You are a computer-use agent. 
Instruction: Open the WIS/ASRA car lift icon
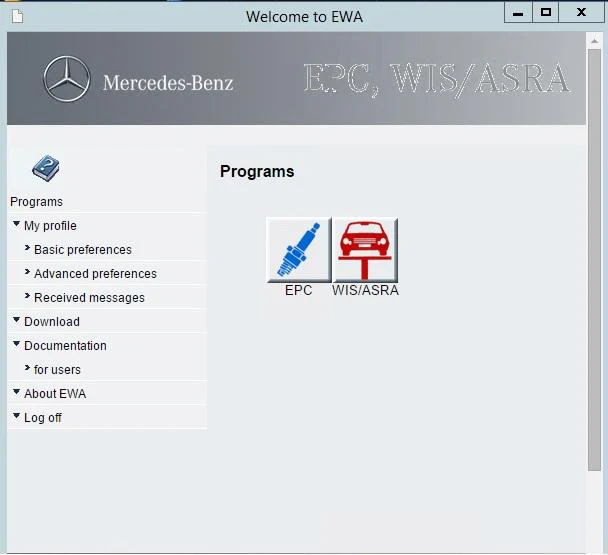tap(365, 250)
